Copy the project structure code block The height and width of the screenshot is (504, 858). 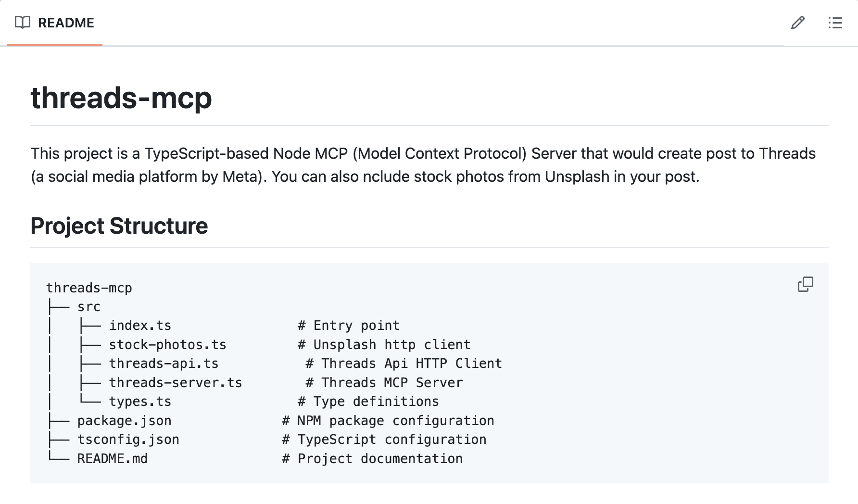[x=806, y=284]
